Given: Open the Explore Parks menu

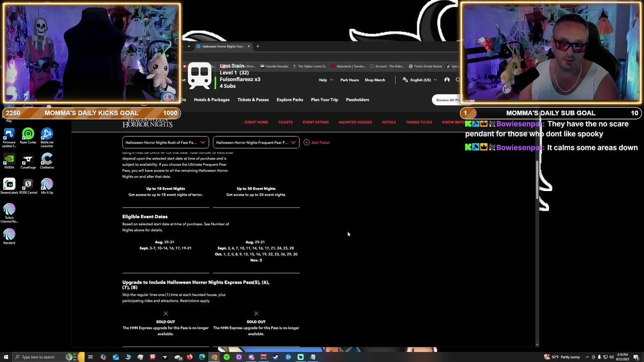Looking at the screenshot, I should [x=290, y=100].
